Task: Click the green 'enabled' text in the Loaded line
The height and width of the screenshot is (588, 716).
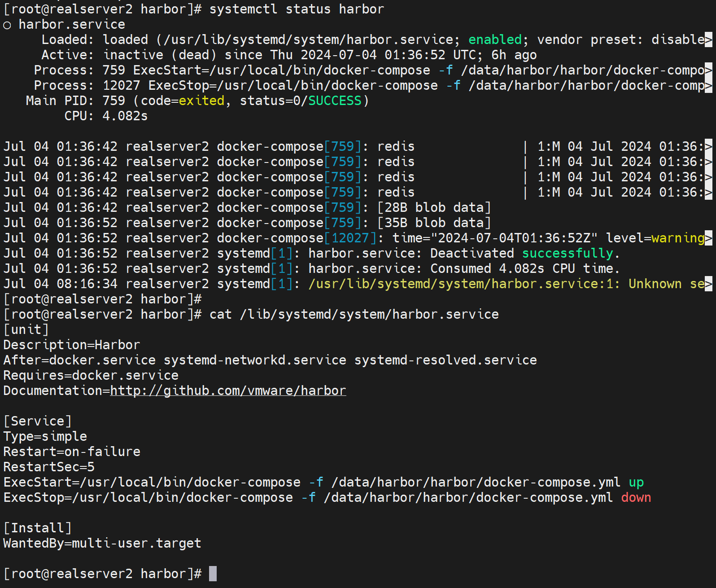Action: point(495,39)
